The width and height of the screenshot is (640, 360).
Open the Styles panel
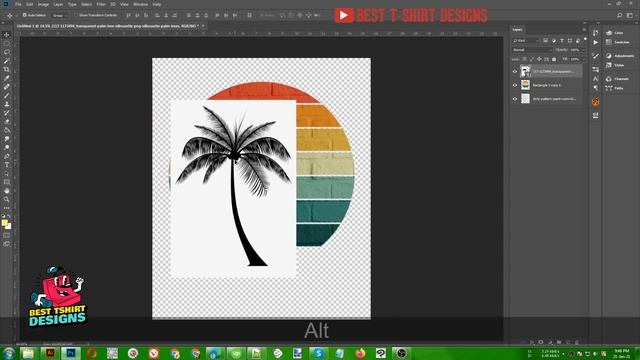(615, 65)
